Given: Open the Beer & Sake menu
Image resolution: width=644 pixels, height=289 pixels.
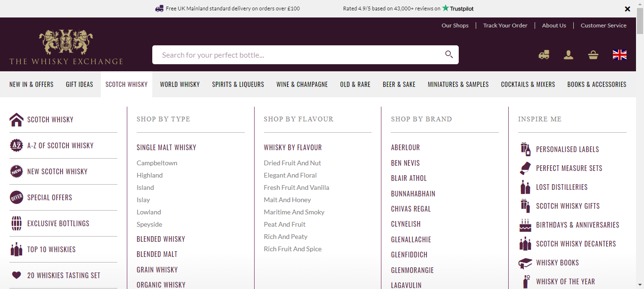Looking at the screenshot, I should pyautogui.click(x=399, y=85).
